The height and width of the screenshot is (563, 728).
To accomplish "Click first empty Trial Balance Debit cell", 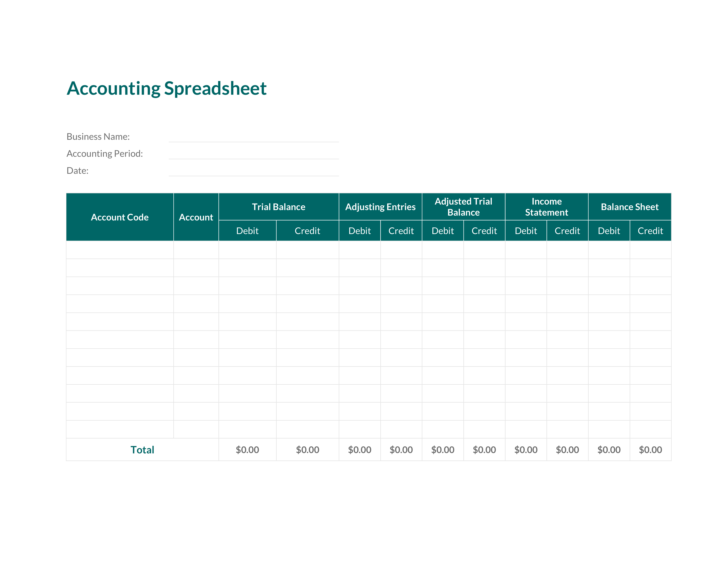I will tap(247, 250).
